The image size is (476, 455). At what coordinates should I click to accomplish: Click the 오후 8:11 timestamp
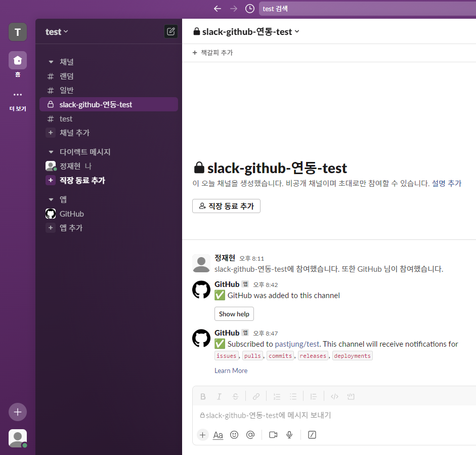252,259
